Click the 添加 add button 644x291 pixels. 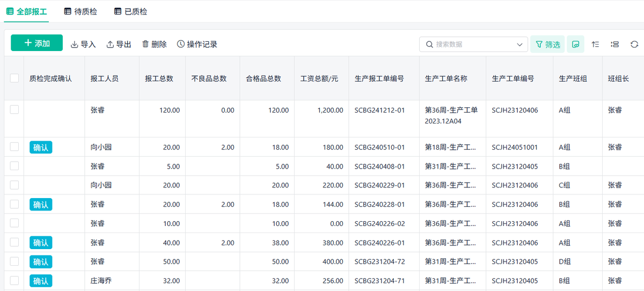click(36, 43)
